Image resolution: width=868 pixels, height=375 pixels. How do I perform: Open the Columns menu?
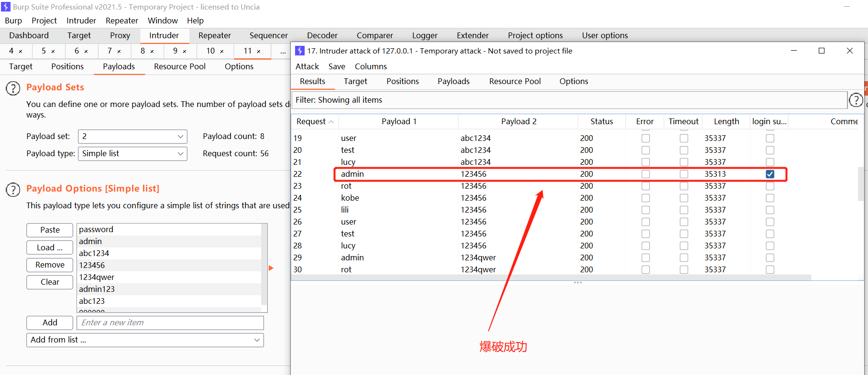point(371,66)
